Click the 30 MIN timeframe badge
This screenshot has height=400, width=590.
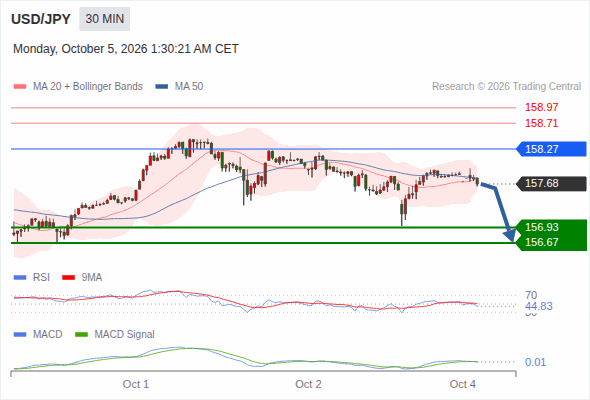coord(104,19)
